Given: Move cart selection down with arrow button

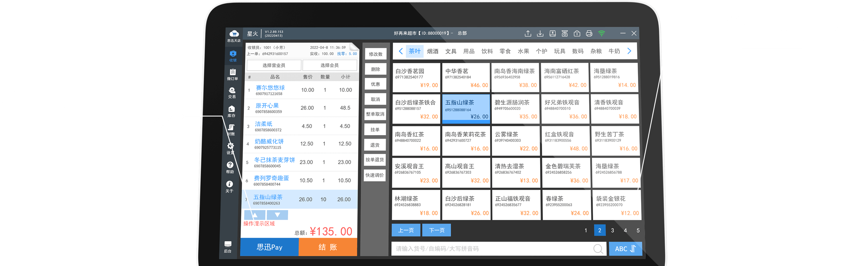Looking at the screenshot, I should [277, 215].
